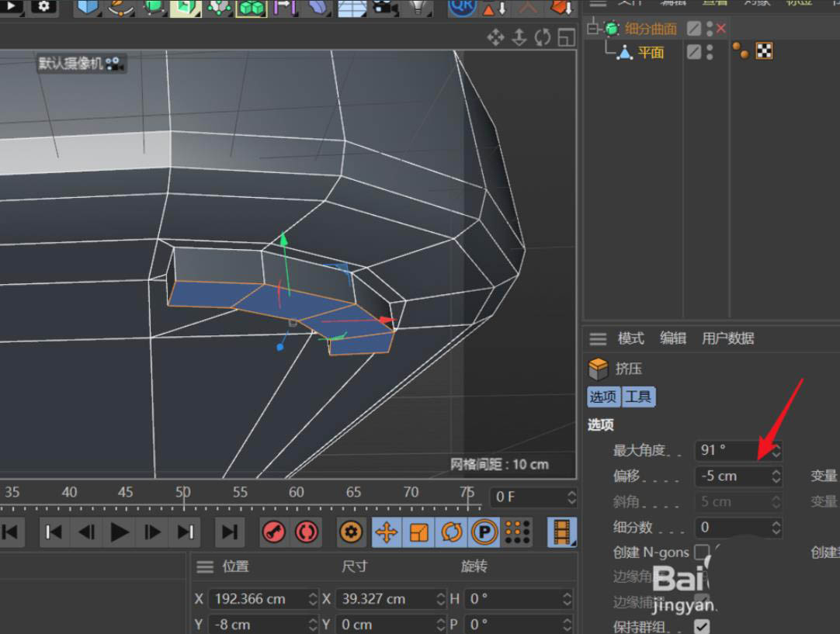Click the viewport pan camera icon

495,37
